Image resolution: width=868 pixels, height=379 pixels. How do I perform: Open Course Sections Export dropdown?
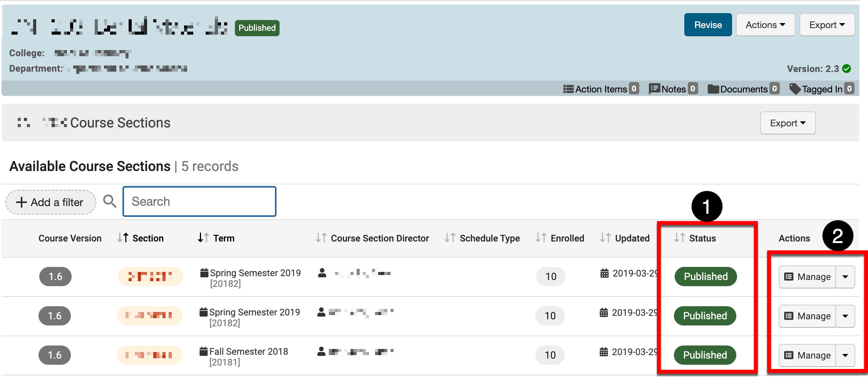[788, 123]
